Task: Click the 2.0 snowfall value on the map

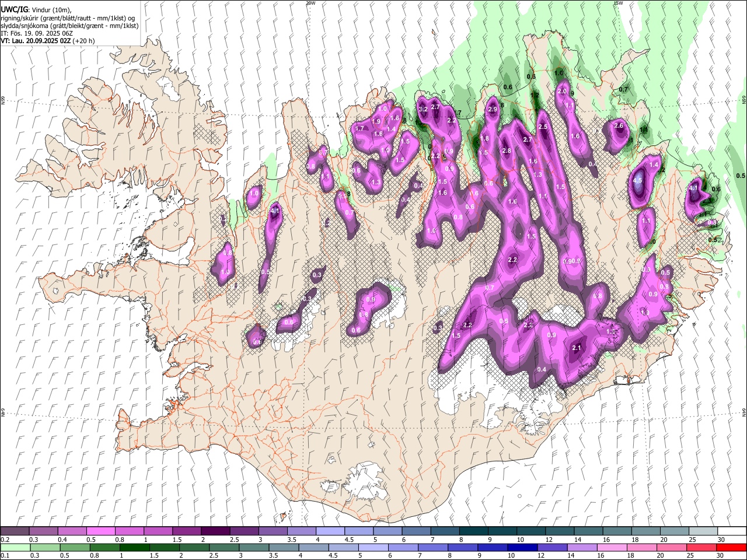Action: [x=562, y=92]
